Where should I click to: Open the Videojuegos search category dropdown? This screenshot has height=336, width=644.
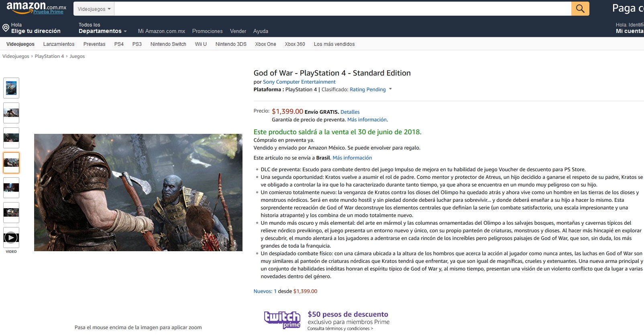(x=94, y=9)
